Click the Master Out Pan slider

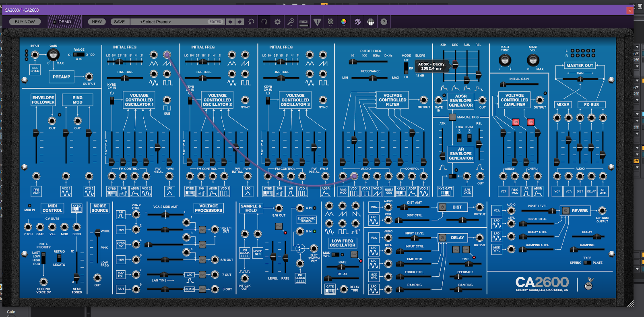pos(580,79)
